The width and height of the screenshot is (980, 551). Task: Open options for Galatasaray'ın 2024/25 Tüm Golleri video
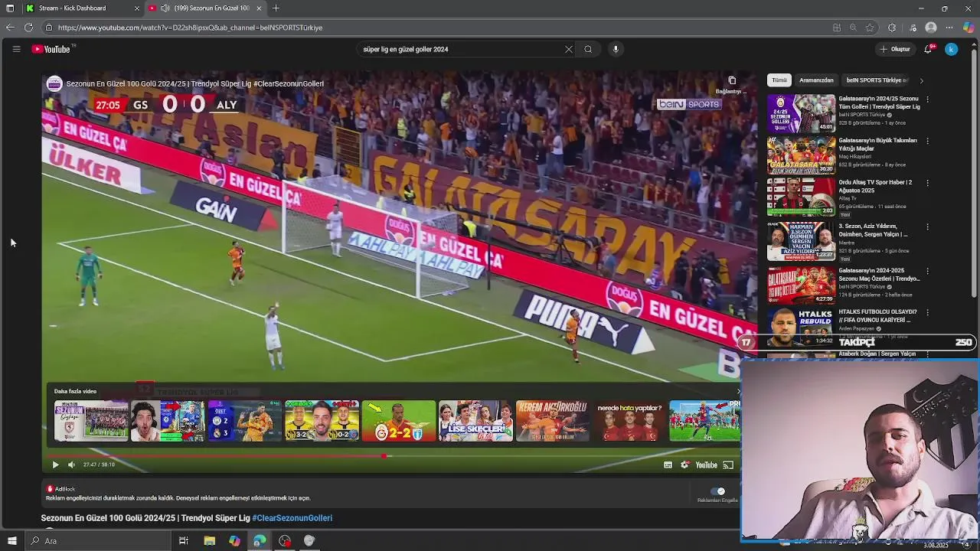pos(927,99)
